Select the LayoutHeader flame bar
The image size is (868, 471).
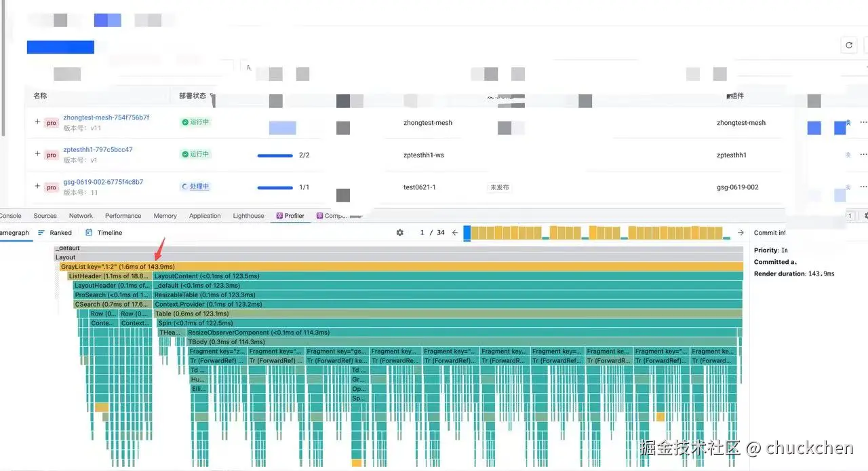pos(112,286)
